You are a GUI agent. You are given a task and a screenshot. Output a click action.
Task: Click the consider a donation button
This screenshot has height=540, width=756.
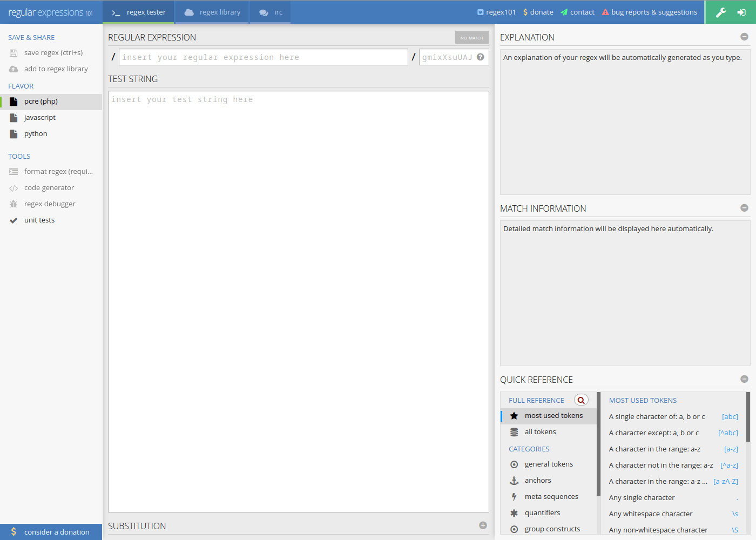tap(51, 532)
